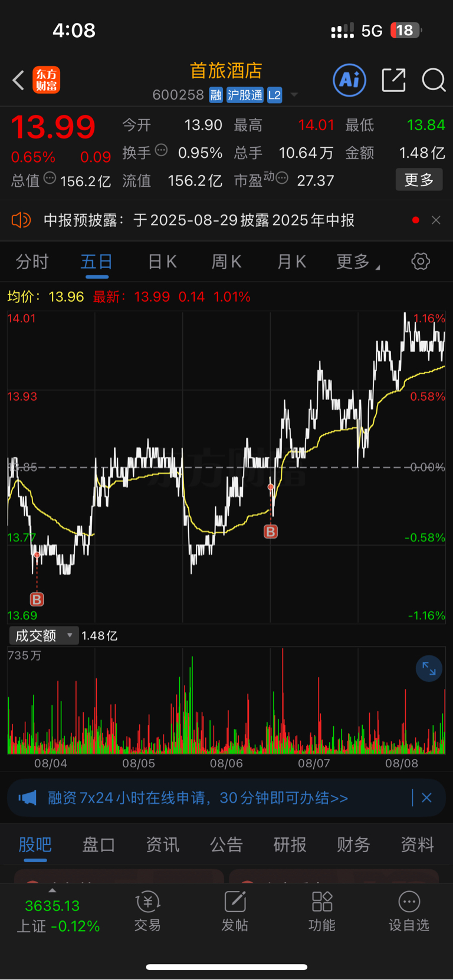Tap the share export icon
The image size is (453, 980).
(x=393, y=80)
